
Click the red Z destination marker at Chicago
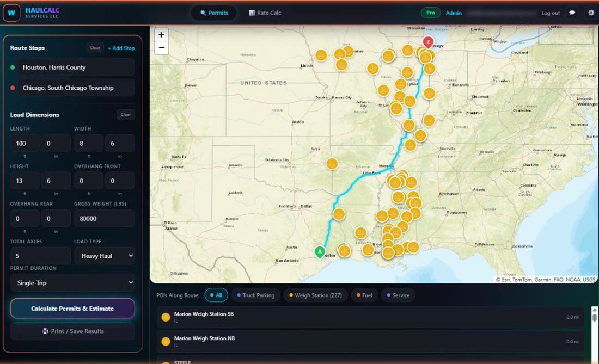point(428,42)
